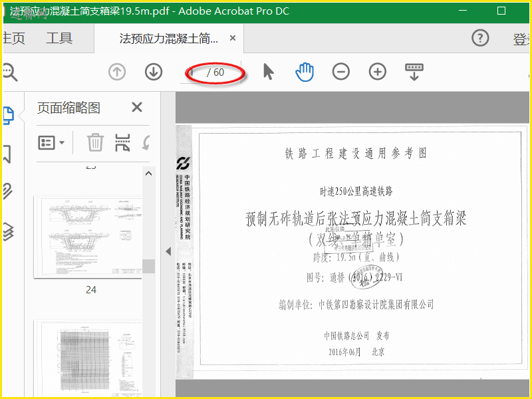Image resolution: width=532 pixels, height=399 pixels.
Task: Activate the hand pan tool
Action: (305, 72)
